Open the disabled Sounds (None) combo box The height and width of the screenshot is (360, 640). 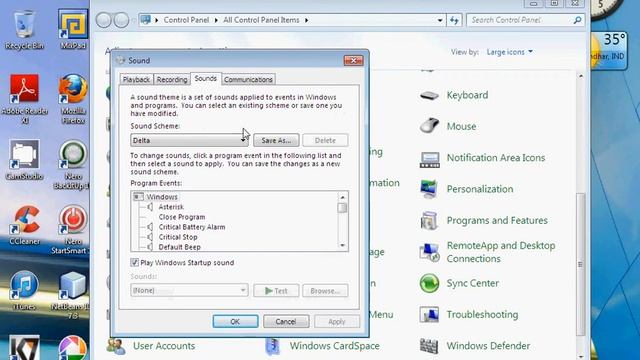pos(189,290)
